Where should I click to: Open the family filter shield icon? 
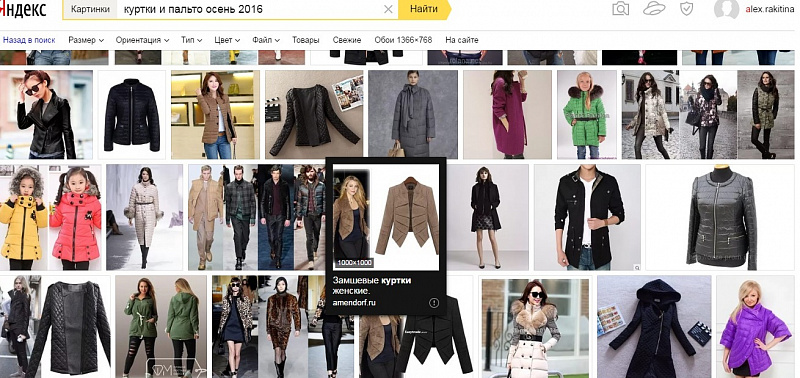[687, 9]
